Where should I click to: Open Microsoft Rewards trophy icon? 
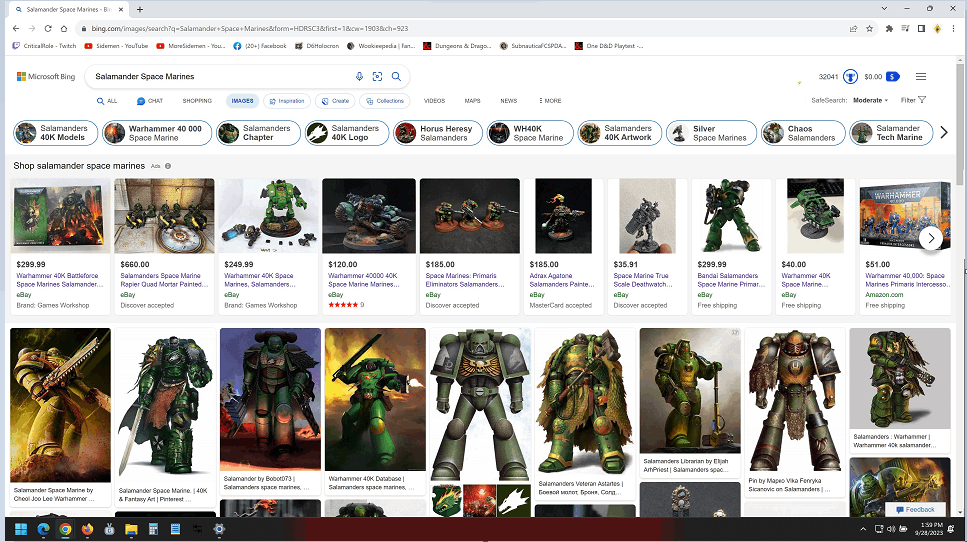pos(850,76)
